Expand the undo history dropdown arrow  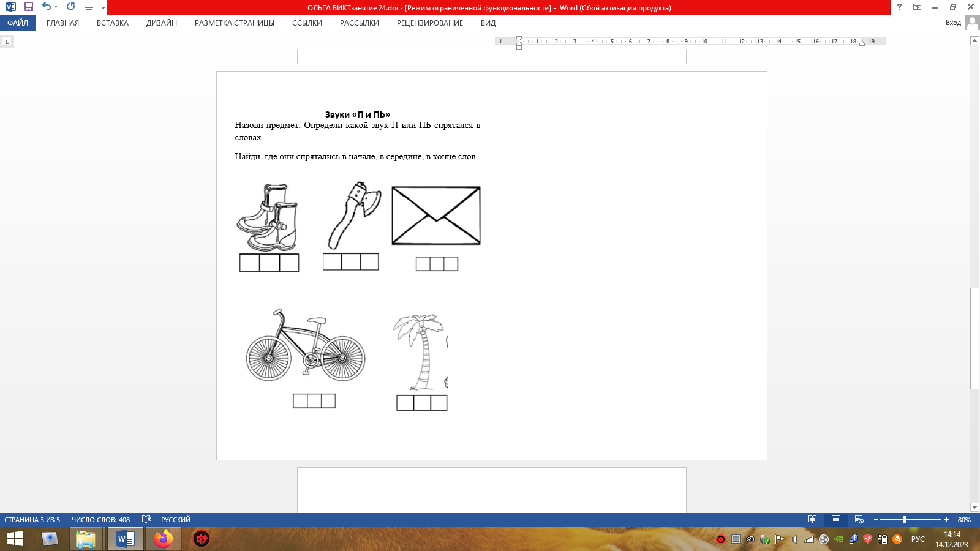pos(56,7)
